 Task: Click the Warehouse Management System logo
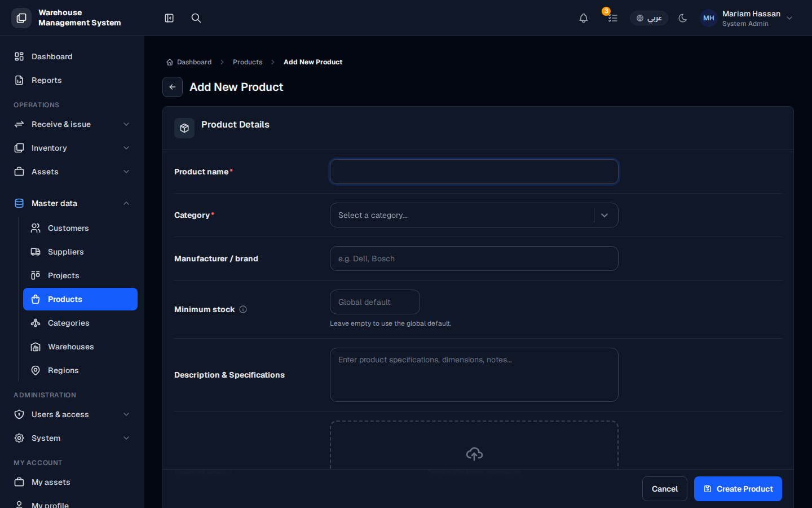point(21,18)
